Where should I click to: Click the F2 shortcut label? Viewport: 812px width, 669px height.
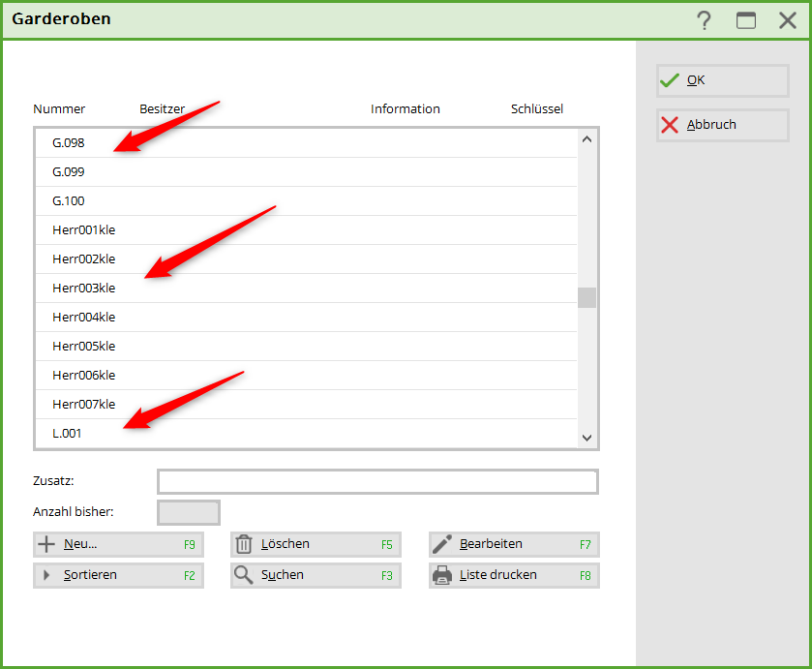190,576
